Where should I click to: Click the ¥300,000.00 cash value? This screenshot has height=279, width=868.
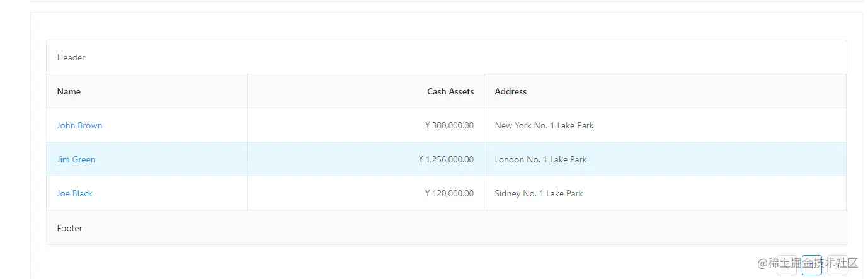coord(449,125)
